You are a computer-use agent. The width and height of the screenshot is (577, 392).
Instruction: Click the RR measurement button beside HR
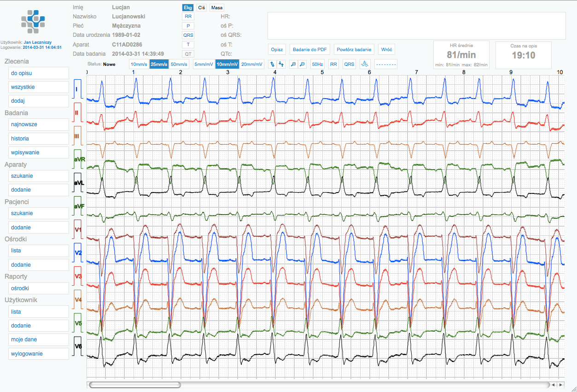coord(188,16)
